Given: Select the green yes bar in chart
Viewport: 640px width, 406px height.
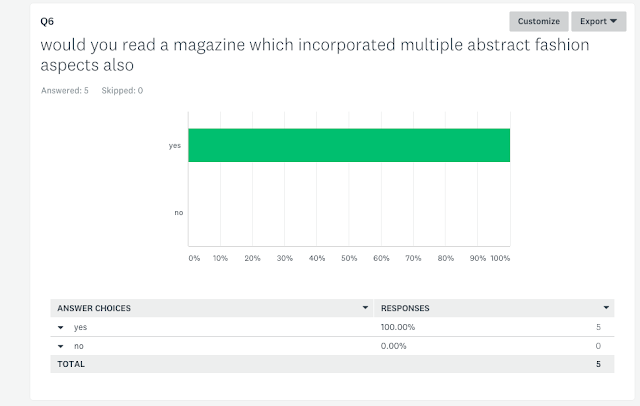Looking at the screenshot, I should point(349,145).
